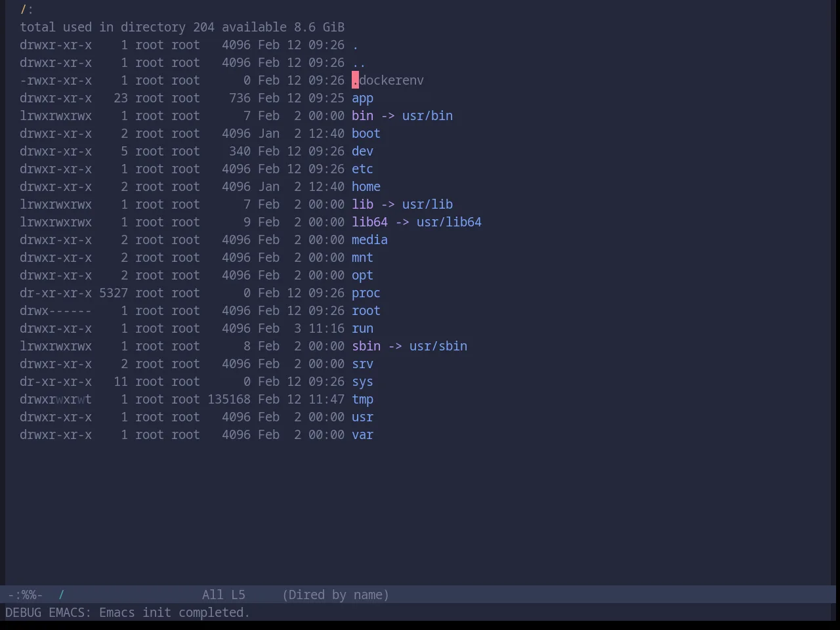
Task: Click 'available 8.6 GiB' text
Action: [x=283, y=27]
